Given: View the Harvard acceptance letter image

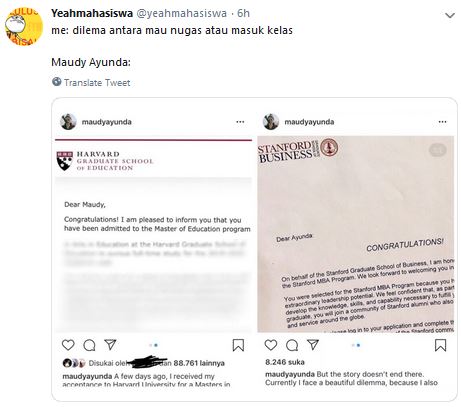Looking at the screenshot, I should coord(153,235).
